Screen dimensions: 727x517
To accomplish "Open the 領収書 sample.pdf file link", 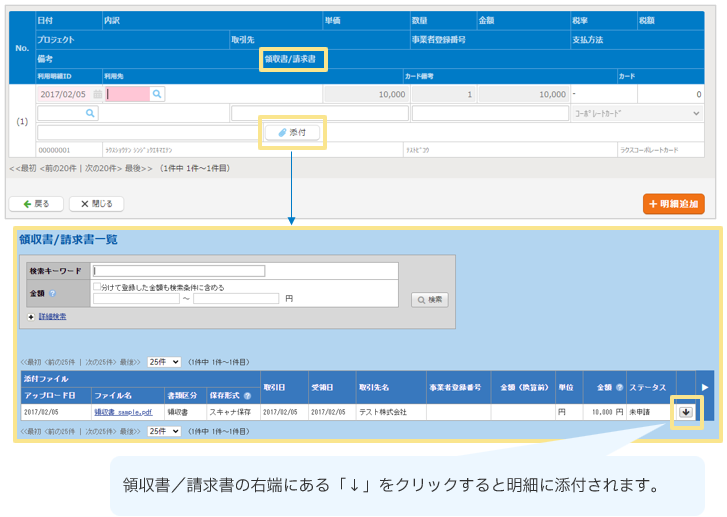I will (123, 411).
